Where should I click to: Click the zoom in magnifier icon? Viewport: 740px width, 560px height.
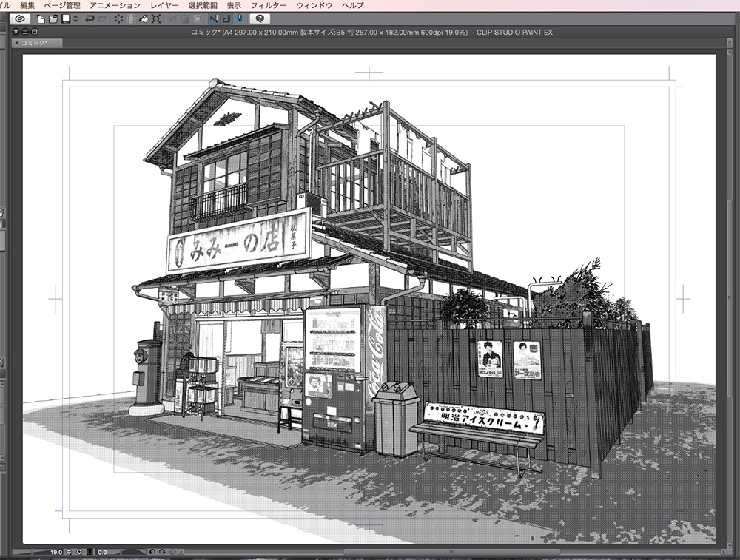(79, 552)
